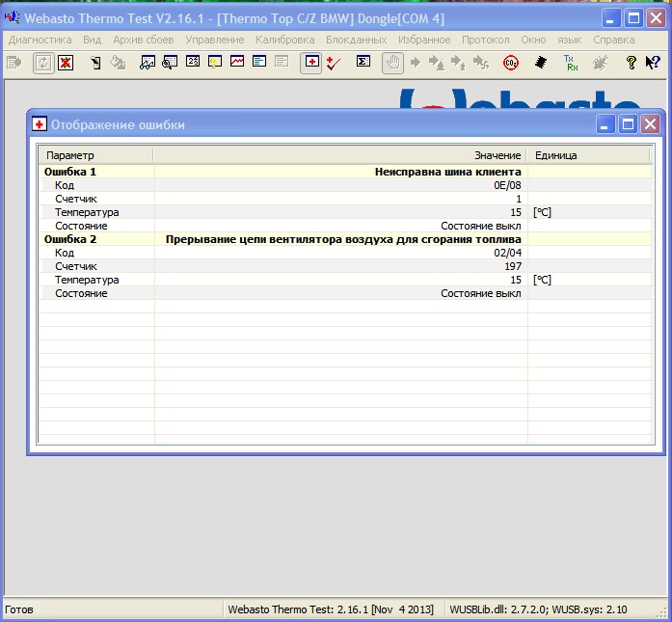
Task: Click the fan circuit interruption error description
Action: point(343,239)
